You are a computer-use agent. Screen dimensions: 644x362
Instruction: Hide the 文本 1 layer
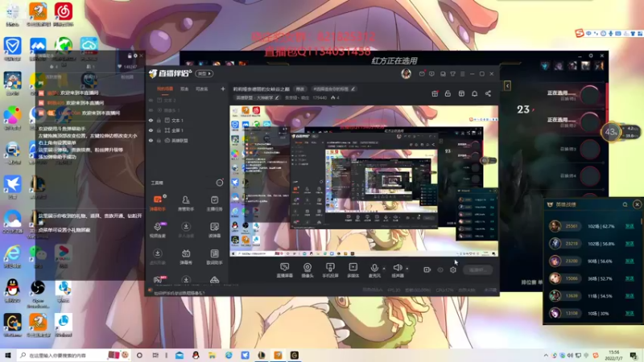[151, 120]
